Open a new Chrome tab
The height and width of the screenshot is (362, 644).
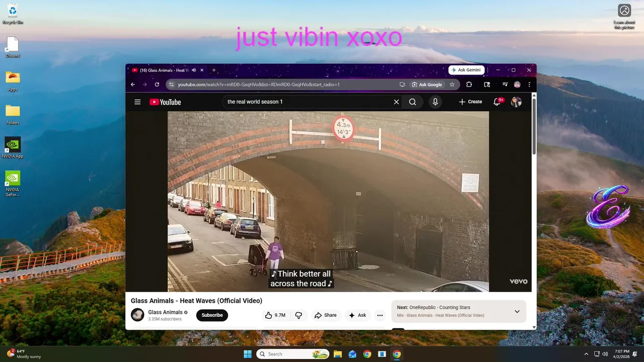214,70
